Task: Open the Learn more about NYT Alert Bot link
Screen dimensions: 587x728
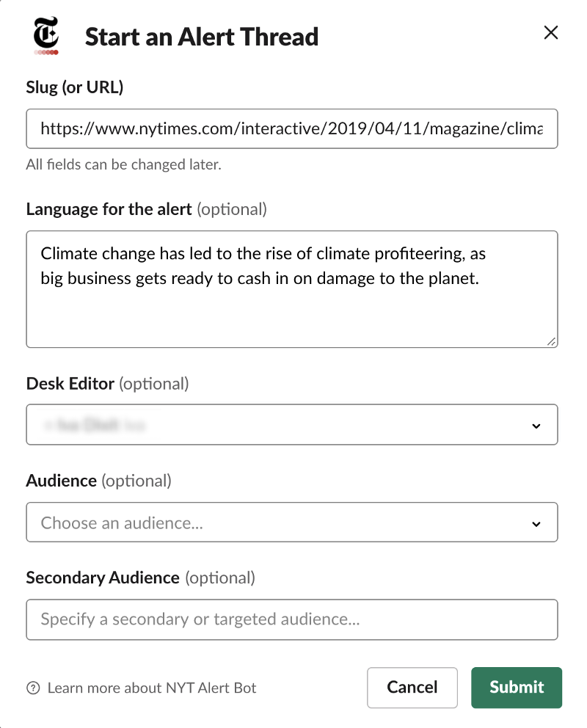Action: (152, 688)
